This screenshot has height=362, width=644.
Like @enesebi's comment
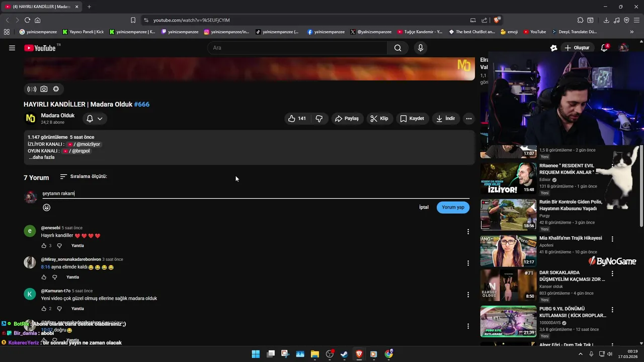[x=44, y=246]
